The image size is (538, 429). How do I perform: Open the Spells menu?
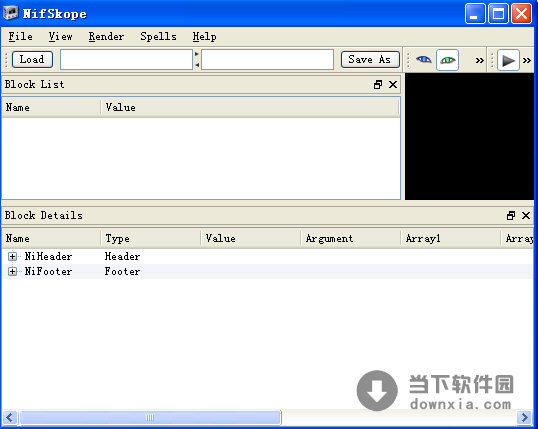coord(158,36)
